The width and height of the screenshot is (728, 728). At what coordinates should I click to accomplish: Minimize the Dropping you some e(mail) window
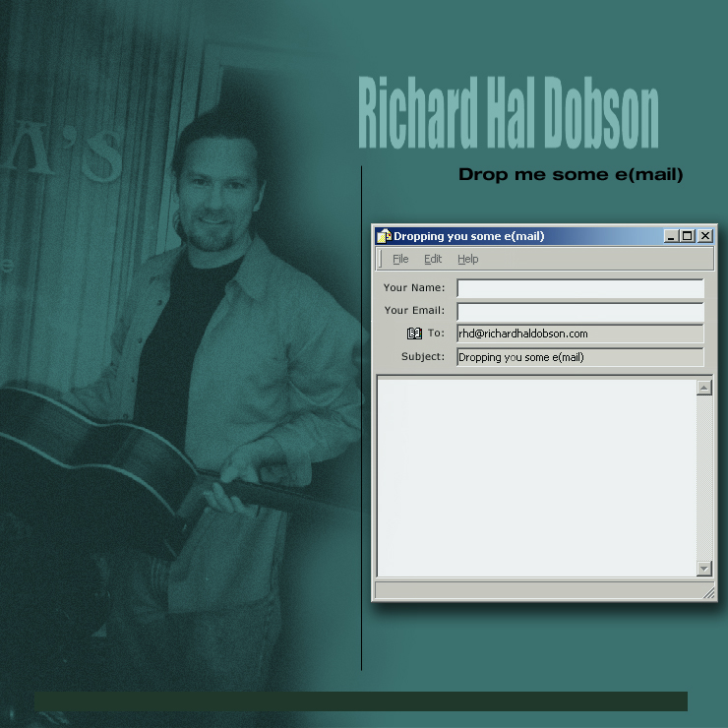coord(670,236)
